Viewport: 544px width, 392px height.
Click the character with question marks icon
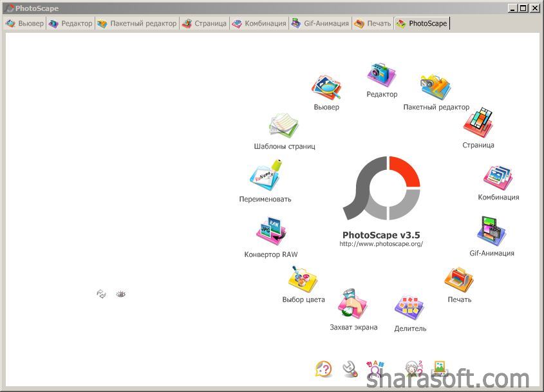[415, 369]
